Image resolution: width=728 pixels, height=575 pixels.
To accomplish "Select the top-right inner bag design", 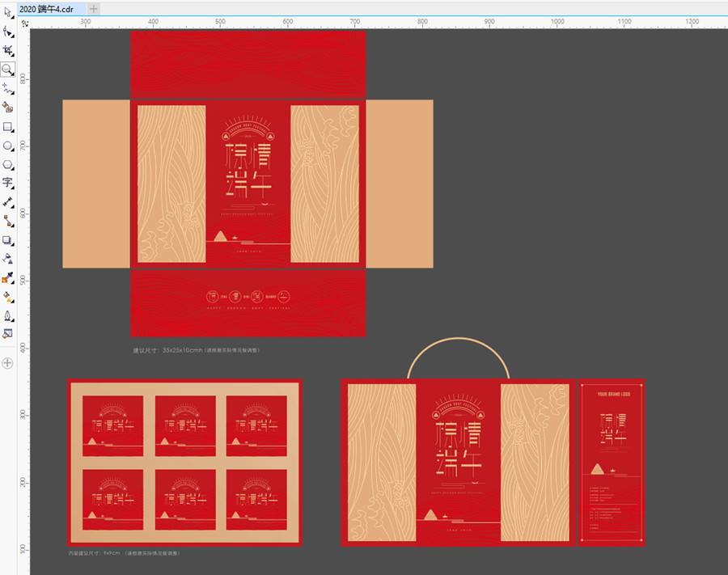I will pyautogui.click(x=256, y=426).
